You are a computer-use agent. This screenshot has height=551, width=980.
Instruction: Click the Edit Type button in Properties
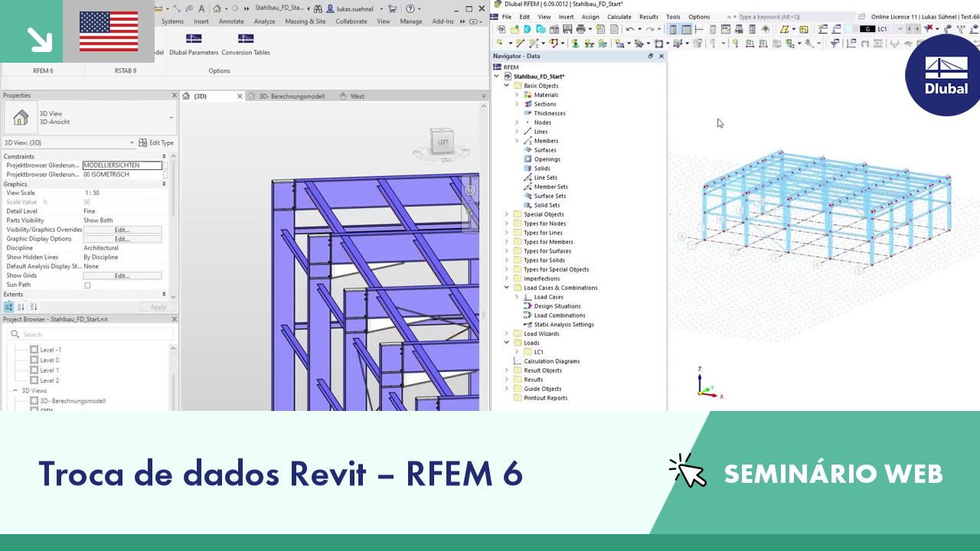click(162, 142)
